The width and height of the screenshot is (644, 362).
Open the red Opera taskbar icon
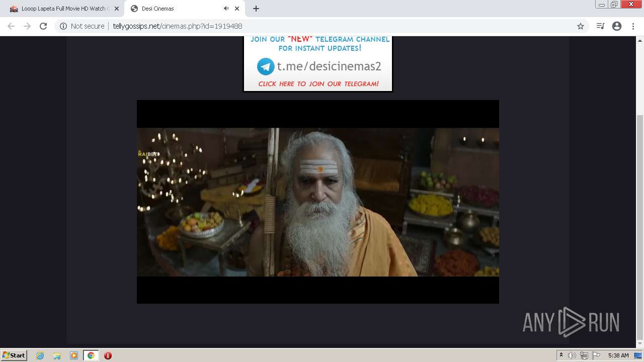(x=108, y=355)
